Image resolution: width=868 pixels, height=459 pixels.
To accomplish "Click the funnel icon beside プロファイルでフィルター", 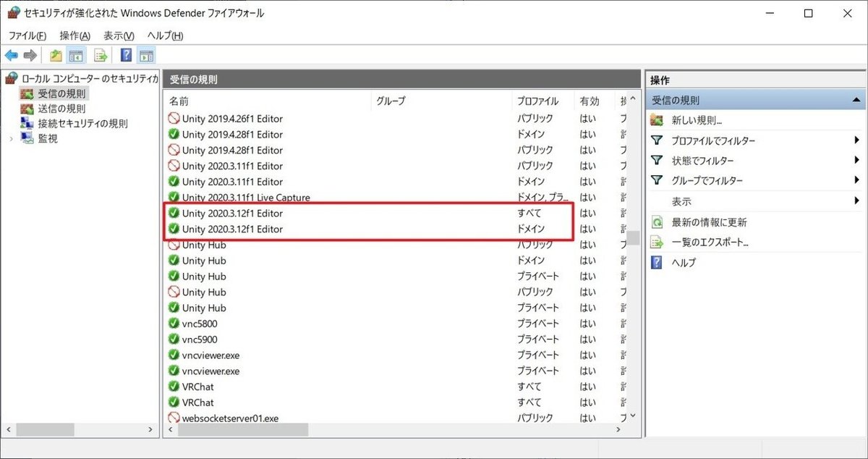I will tap(657, 140).
